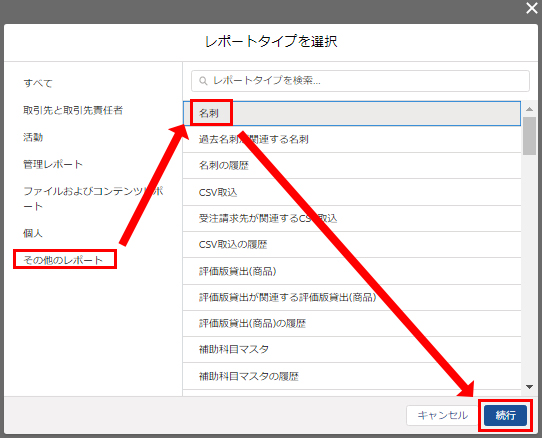Click the report type search field
The image size is (542, 438).
[360, 81]
